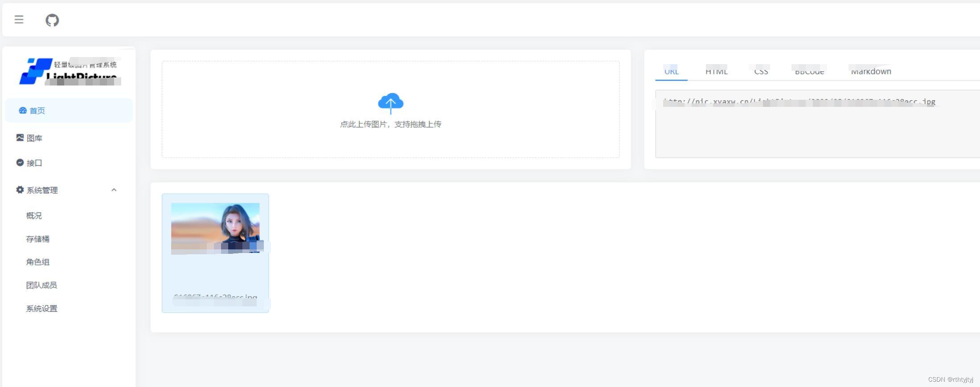Click the icon beside 接口

[20, 163]
